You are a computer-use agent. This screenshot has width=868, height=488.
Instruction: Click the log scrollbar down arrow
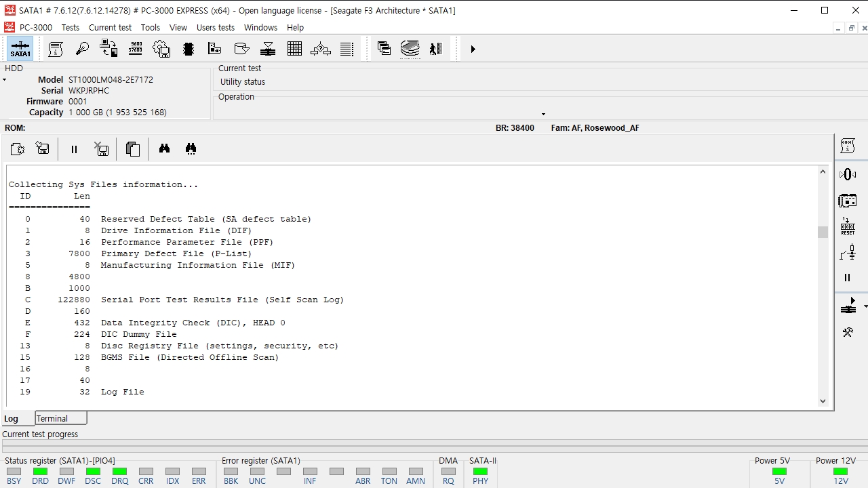pyautogui.click(x=823, y=401)
